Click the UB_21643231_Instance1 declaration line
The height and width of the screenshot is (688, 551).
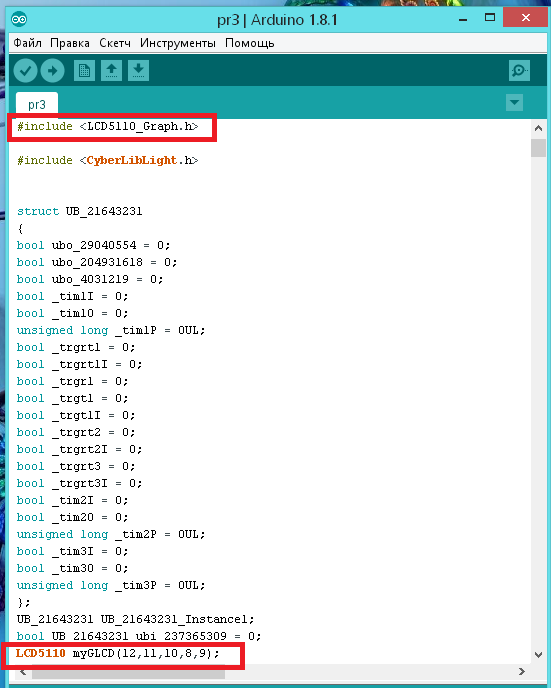[x=136, y=620]
